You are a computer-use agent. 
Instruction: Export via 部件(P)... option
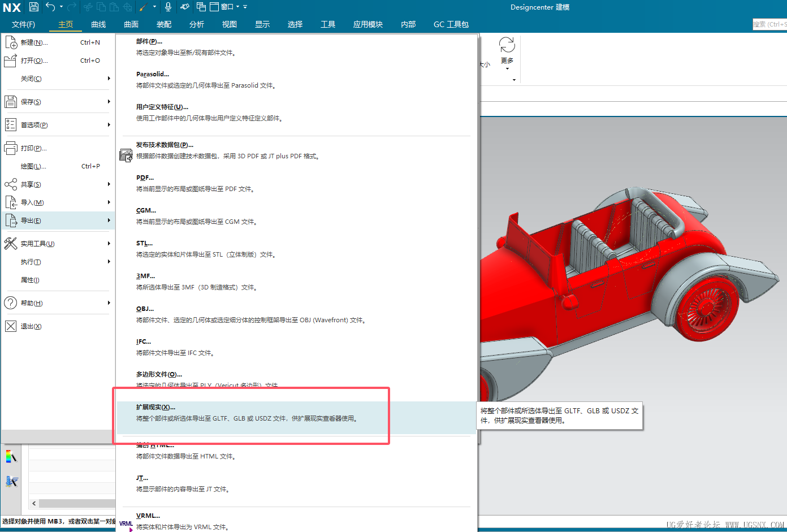[x=296, y=47]
